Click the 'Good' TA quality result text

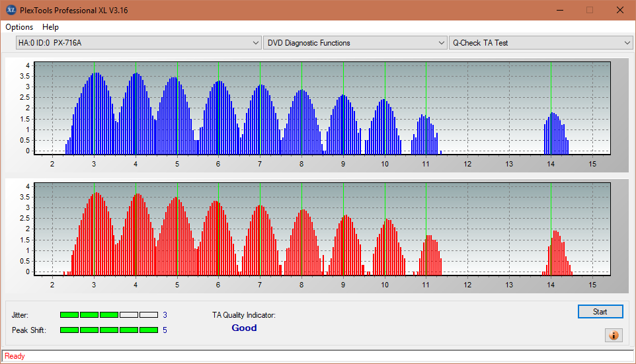pos(244,328)
